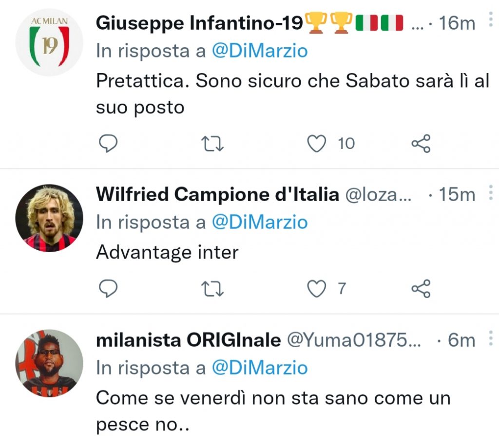Like the tweet with 10 likes
Screen dimensions: 499x448
pyautogui.click(x=317, y=143)
